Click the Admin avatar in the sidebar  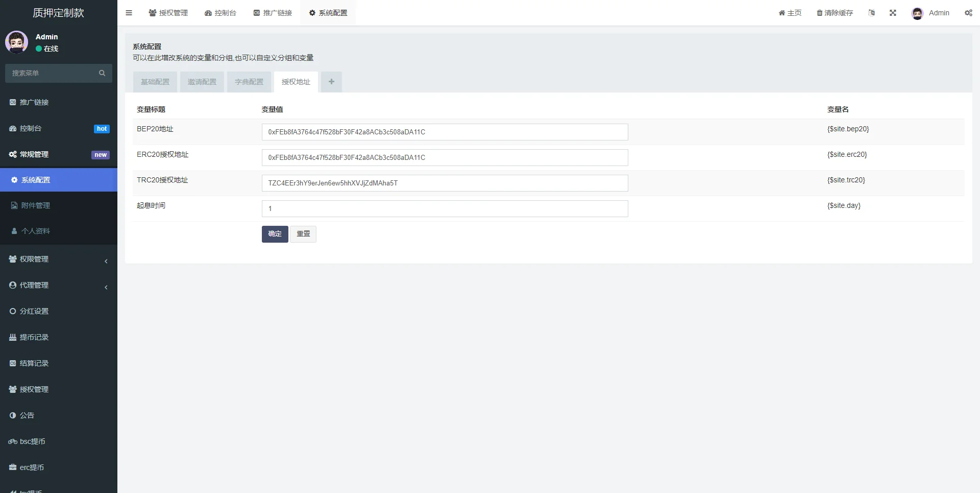(17, 42)
